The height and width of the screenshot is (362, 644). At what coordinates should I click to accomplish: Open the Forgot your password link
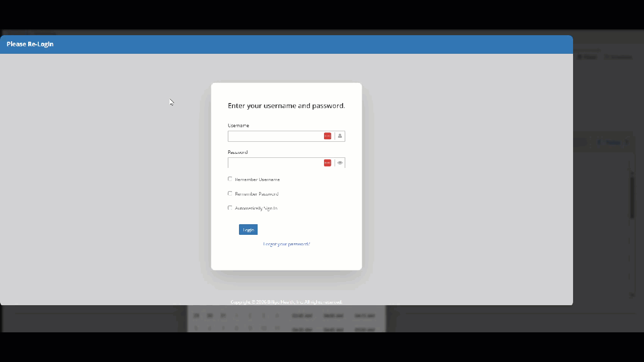[x=286, y=244]
